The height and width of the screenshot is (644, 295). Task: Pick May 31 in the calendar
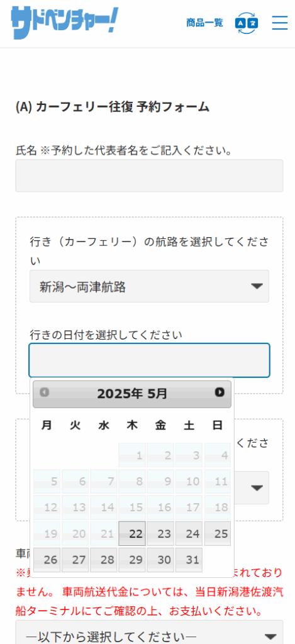click(x=189, y=560)
